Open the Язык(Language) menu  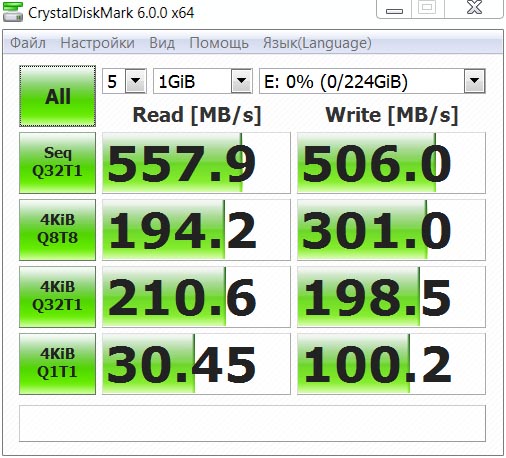click(317, 43)
